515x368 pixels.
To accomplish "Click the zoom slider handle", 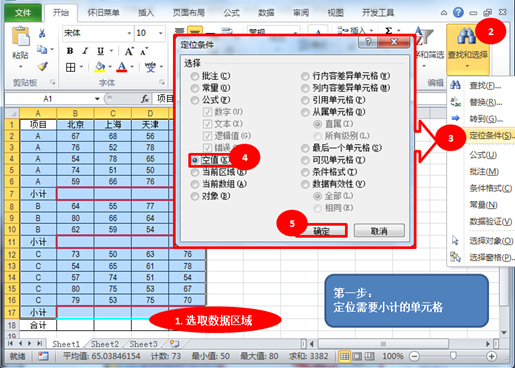I will (x=453, y=356).
